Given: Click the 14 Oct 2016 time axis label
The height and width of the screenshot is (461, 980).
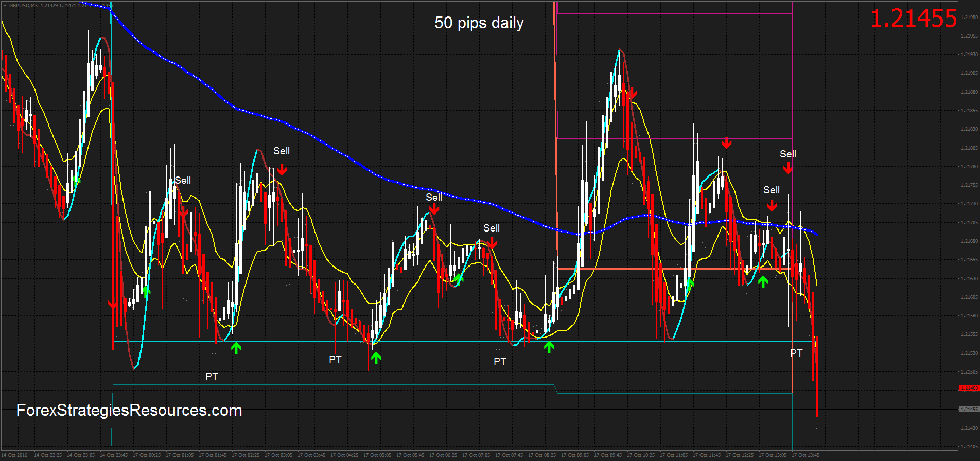Looking at the screenshot, I should tap(14, 455).
